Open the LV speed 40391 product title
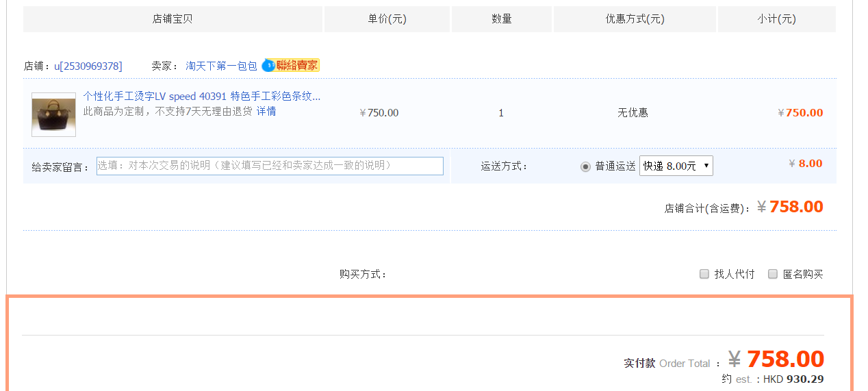This screenshot has height=391, width=868. click(x=201, y=97)
